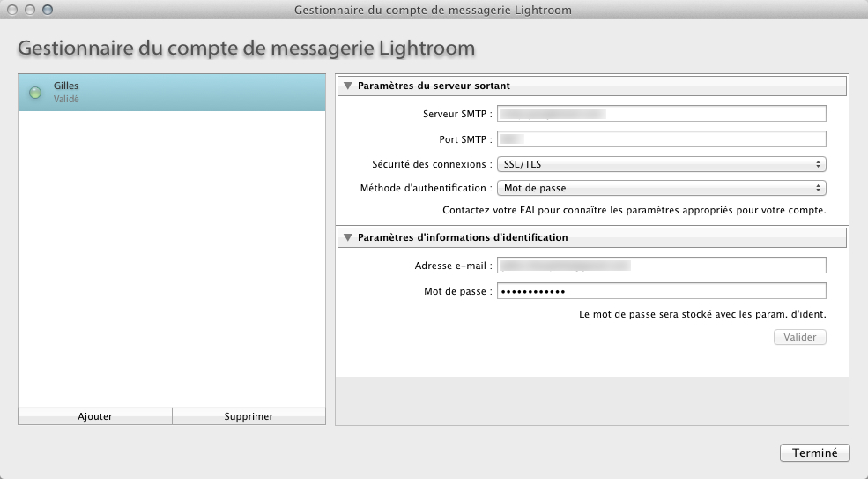The width and height of the screenshot is (868, 479).
Task: Click the Valider button
Action: coord(800,337)
